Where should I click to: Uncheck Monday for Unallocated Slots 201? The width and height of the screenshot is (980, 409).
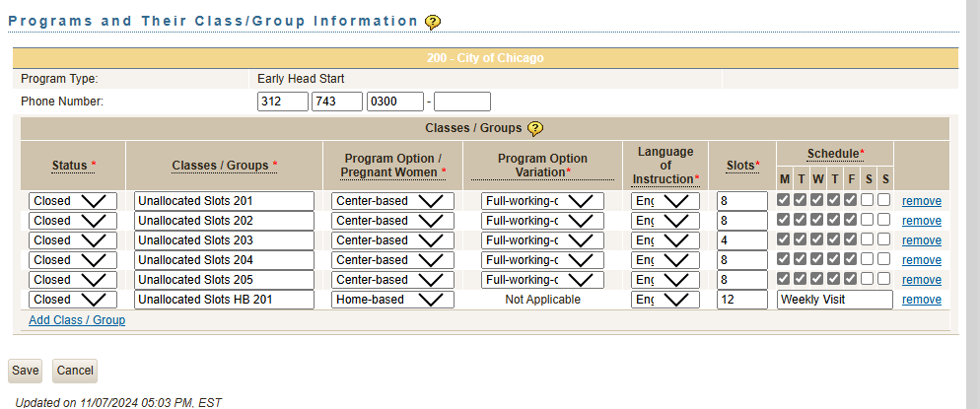click(784, 200)
